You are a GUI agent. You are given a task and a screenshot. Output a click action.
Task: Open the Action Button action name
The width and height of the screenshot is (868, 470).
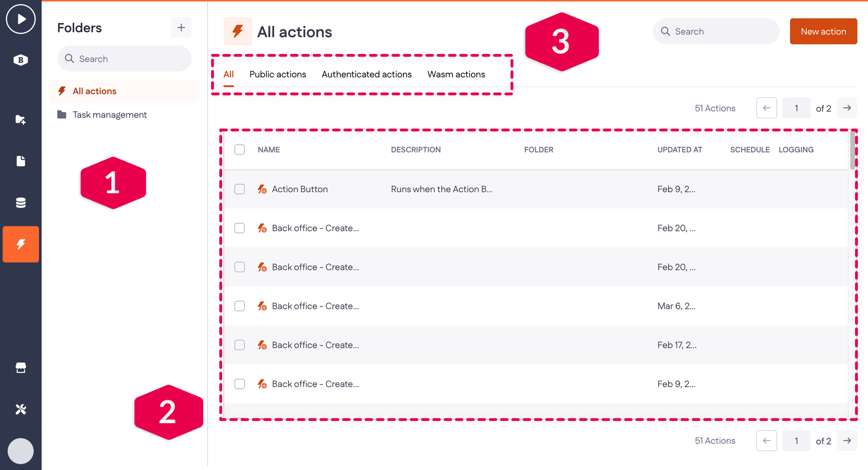pos(300,189)
